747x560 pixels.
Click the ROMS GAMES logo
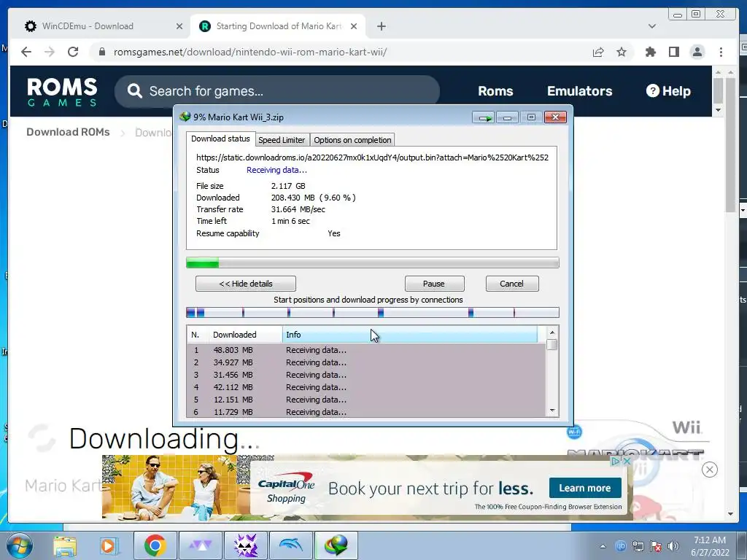[x=62, y=91]
